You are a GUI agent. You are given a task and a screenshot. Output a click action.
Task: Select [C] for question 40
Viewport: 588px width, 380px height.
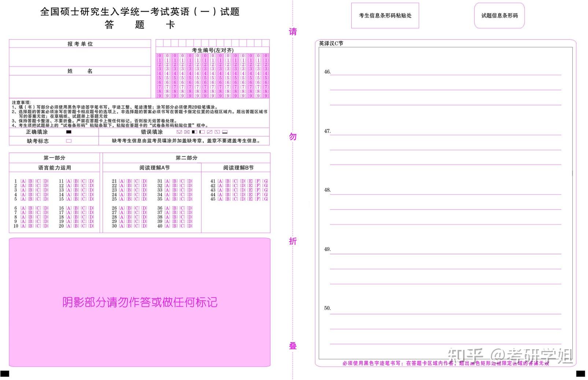182,226
